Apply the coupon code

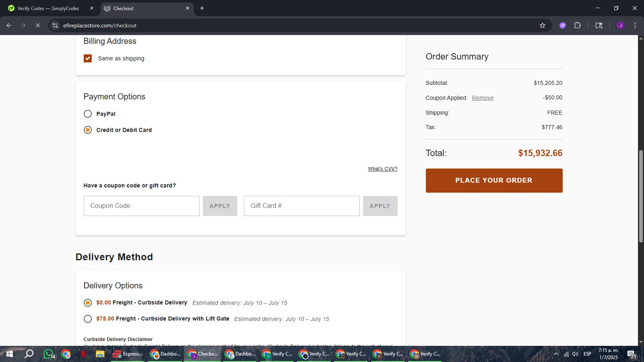tap(220, 206)
